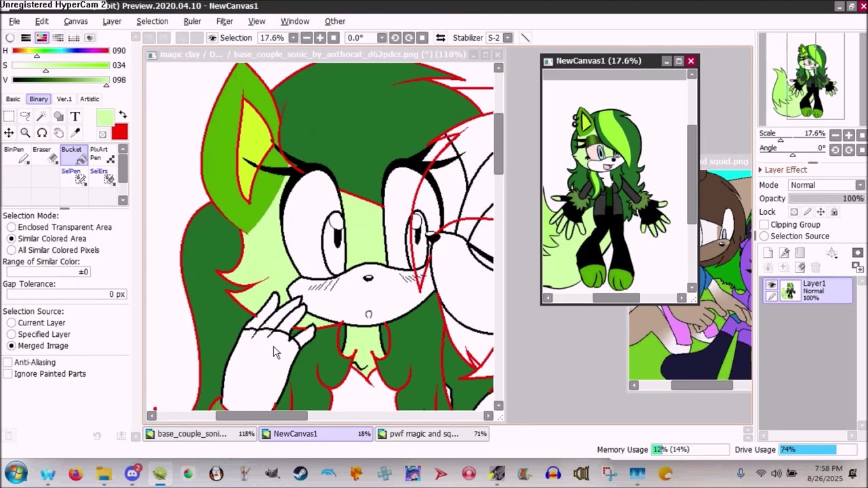Choose the SelErs selection eraser
868x488 pixels.
tap(102, 176)
